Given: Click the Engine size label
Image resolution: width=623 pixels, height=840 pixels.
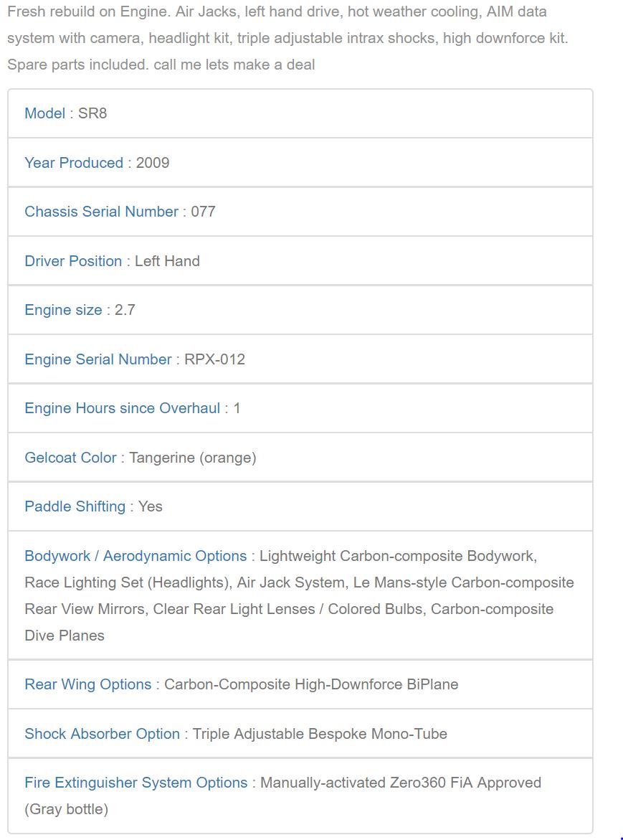Looking at the screenshot, I should click(x=63, y=310).
